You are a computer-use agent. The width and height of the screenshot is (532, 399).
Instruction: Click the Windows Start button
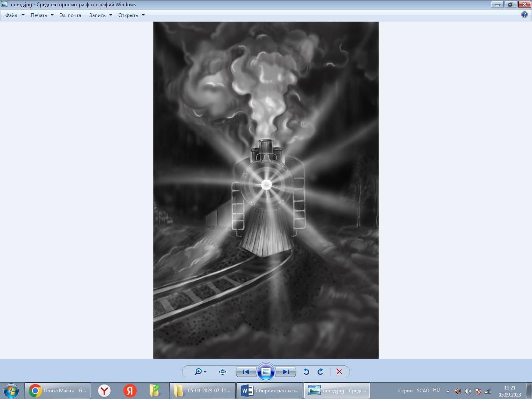coord(11,391)
